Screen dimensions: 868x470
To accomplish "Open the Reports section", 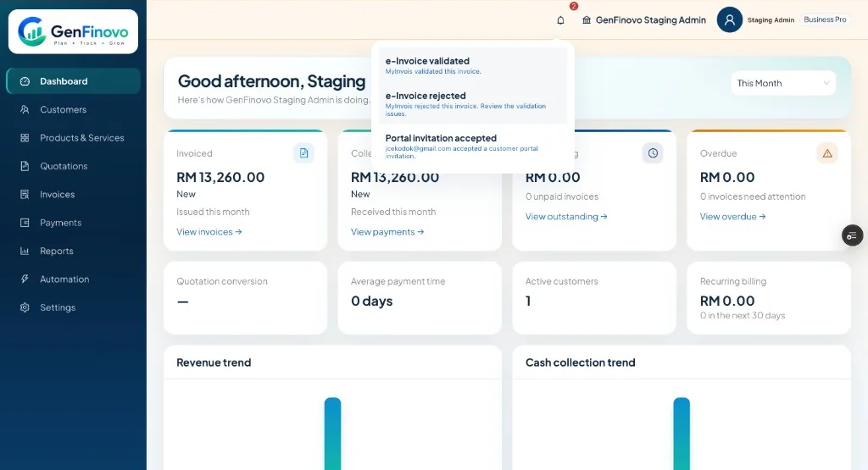I will coord(73,251).
